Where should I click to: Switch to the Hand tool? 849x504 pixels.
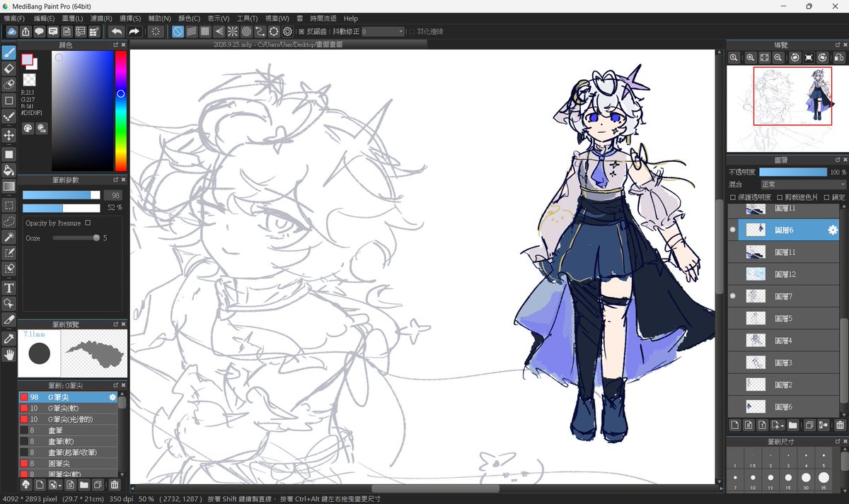pos(9,355)
